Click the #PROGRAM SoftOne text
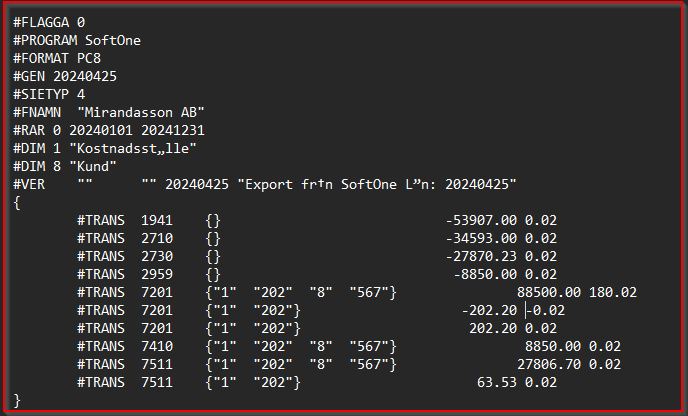 (77, 40)
